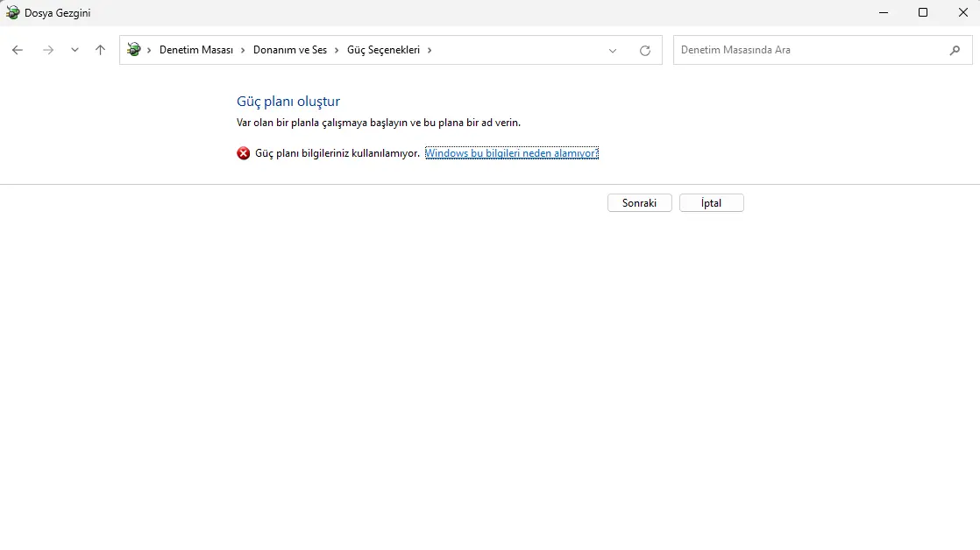Image resolution: width=980 pixels, height=550 pixels.
Task: Expand chevron after Güç Seçenekleri
Action: 430,50
